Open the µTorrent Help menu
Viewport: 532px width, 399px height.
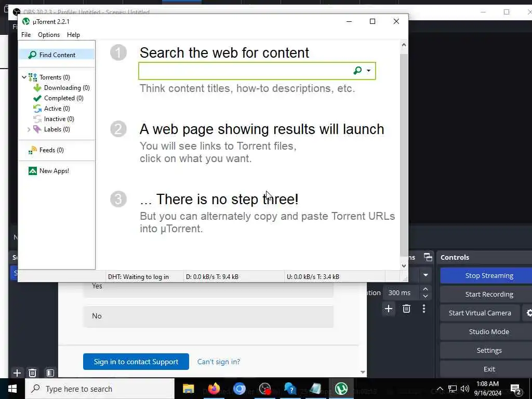(x=73, y=35)
